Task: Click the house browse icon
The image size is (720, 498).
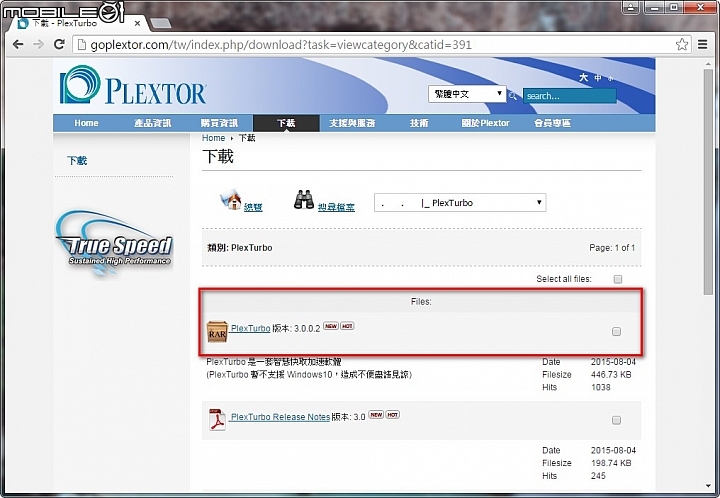Action: click(231, 199)
